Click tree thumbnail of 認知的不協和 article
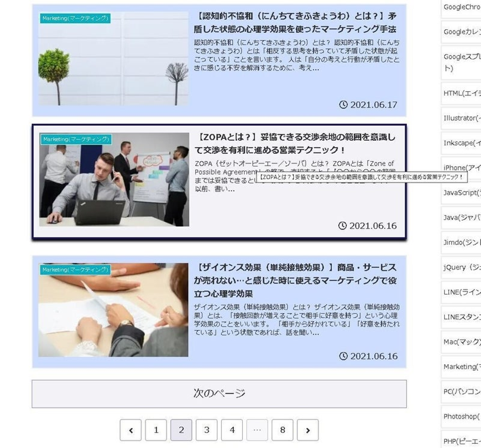 point(113,58)
